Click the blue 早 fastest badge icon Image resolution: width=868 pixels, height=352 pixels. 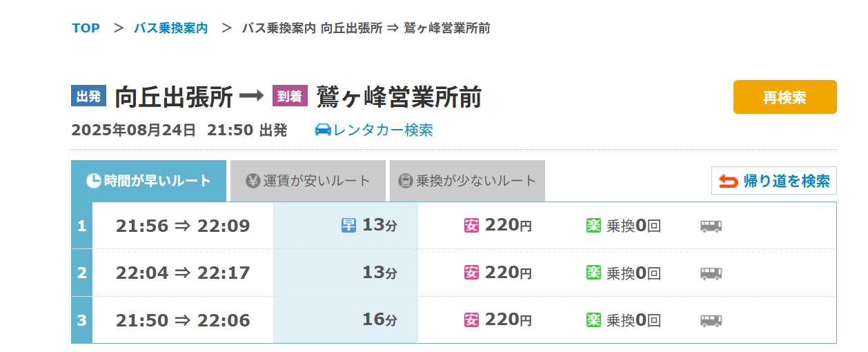pos(349,226)
